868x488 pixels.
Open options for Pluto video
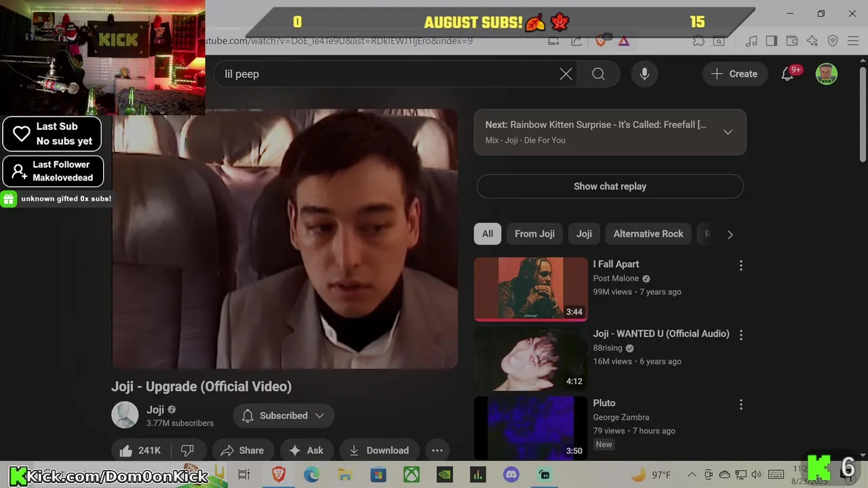click(741, 405)
